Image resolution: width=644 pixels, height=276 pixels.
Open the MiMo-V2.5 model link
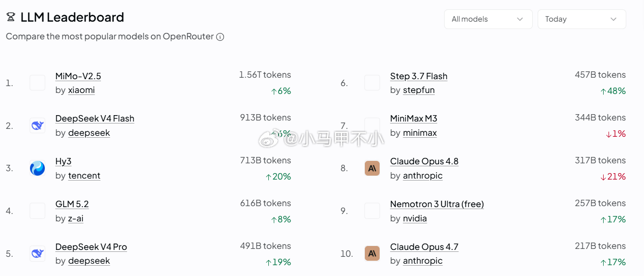pos(78,76)
